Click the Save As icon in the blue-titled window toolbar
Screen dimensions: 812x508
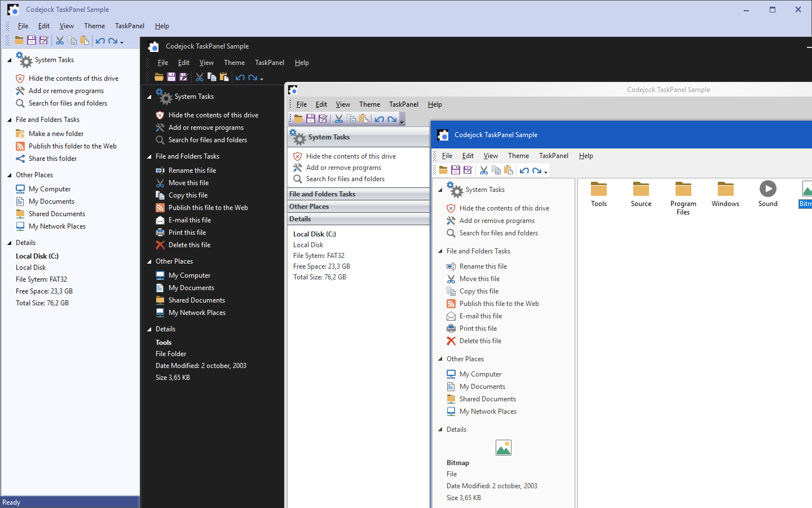pos(468,170)
